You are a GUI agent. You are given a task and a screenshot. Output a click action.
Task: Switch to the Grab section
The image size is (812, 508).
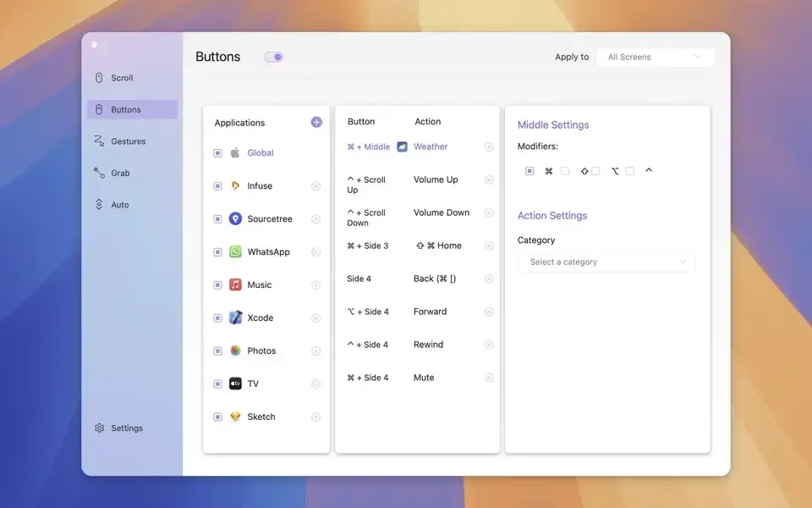tap(132, 173)
